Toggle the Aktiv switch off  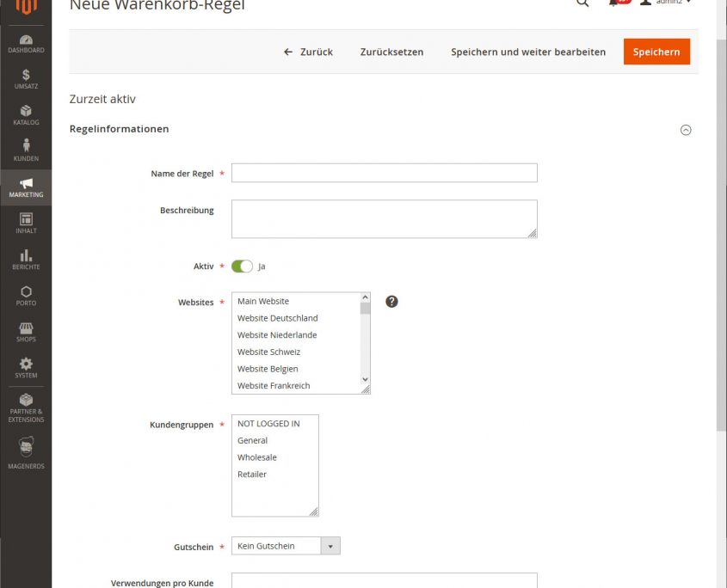(x=242, y=266)
